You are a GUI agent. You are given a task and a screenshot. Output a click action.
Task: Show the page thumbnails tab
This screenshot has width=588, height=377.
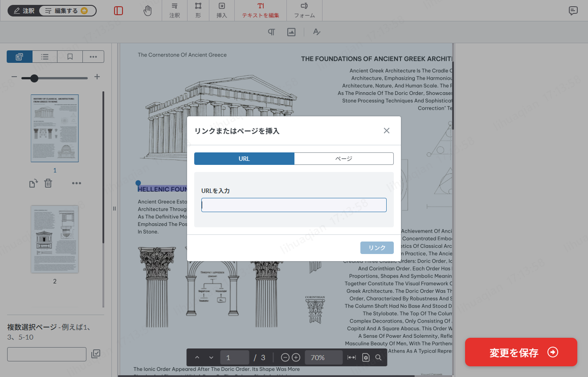[20, 57]
